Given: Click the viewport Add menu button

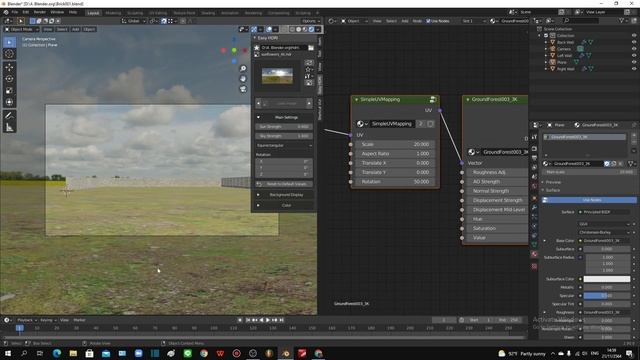Looking at the screenshot, I should (x=75, y=29).
